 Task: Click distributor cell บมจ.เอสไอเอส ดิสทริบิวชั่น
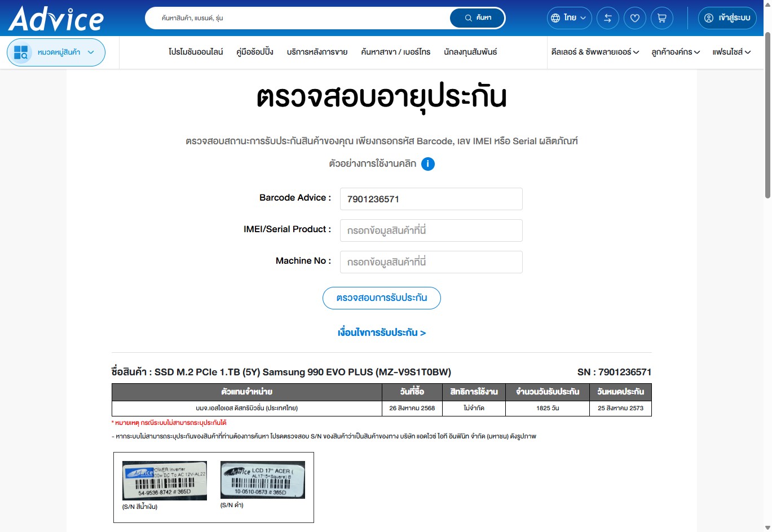[247, 408]
